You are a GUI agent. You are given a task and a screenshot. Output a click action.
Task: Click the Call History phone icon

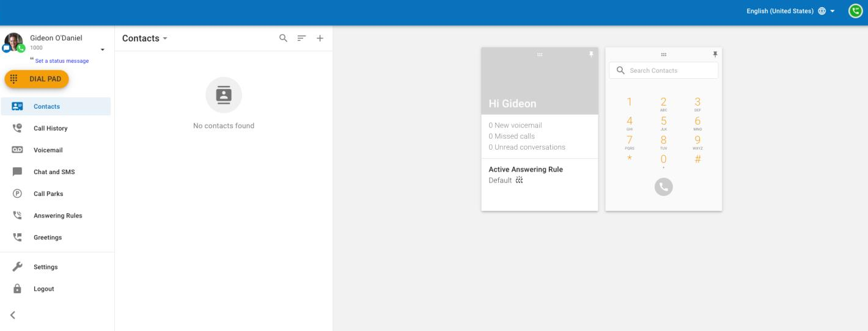pyautogui.click(x=17, y=128)
